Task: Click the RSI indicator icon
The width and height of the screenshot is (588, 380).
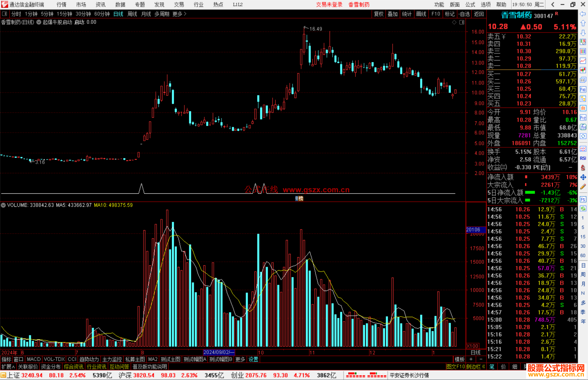Action: click(583, 158)
